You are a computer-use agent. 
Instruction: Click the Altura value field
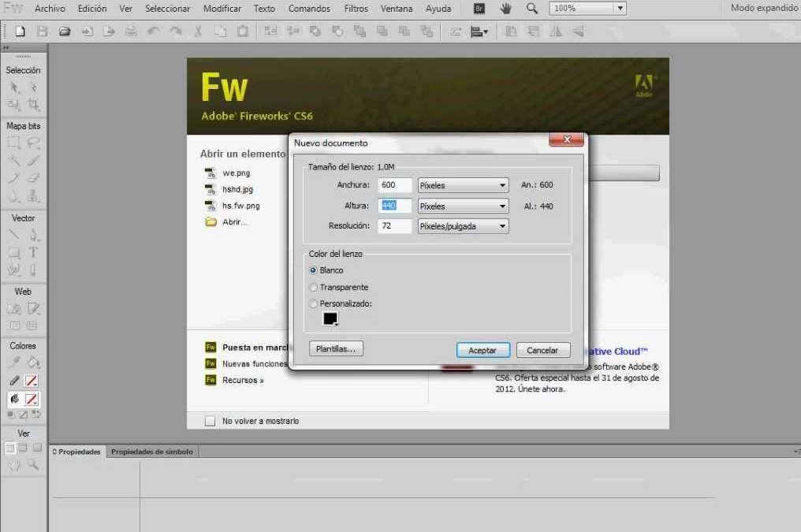pos(394,206)
